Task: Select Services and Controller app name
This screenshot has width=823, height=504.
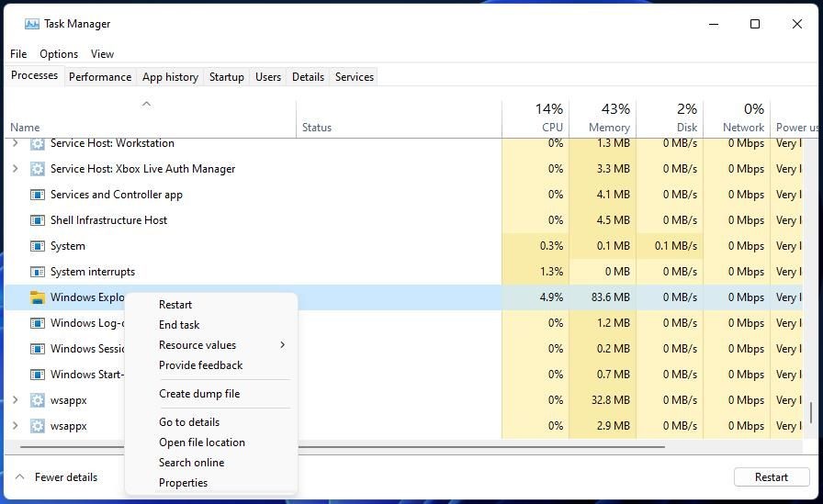Action: [116, 195]
